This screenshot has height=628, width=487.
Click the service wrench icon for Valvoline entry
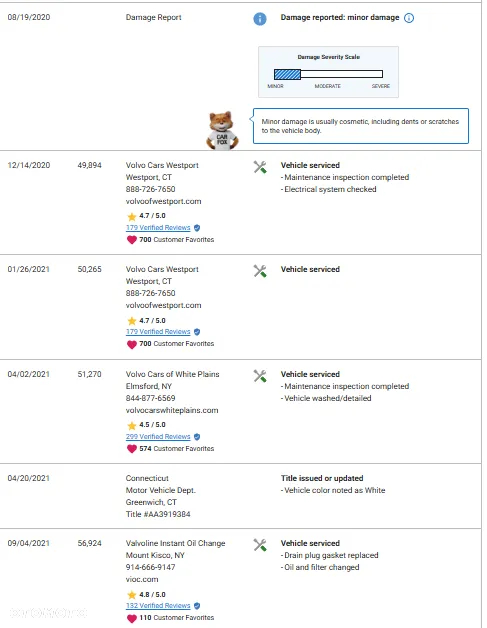point(260,545)
